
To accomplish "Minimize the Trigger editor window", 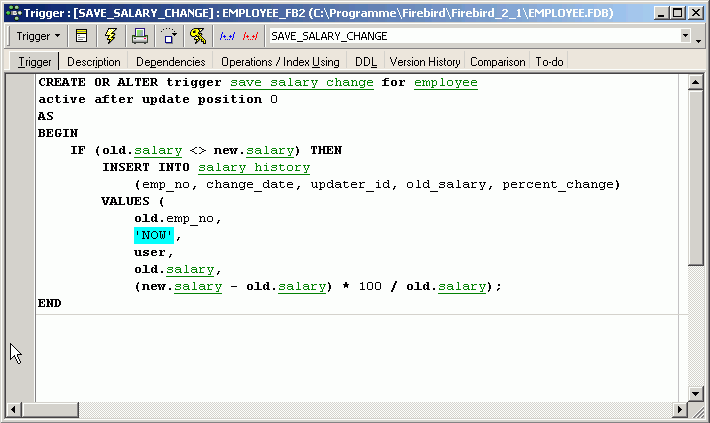I will pos(662,13).
